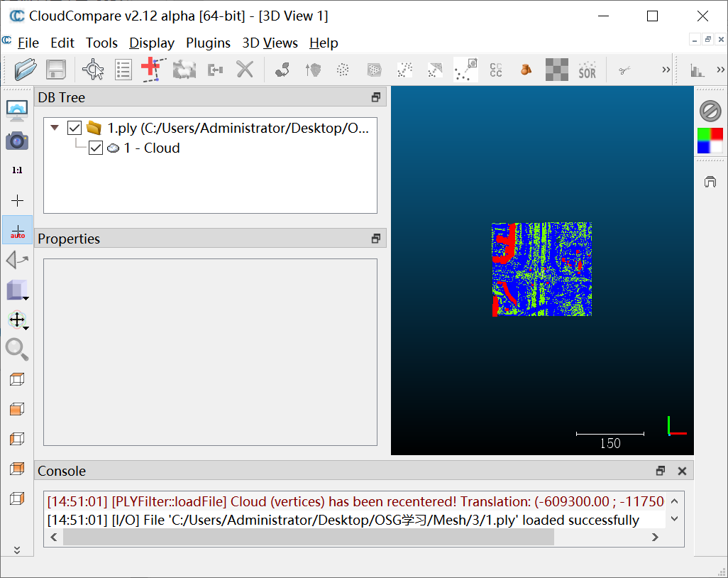Open the Display menu
Viewport: 728px width, 578px height.
[151, 43]
